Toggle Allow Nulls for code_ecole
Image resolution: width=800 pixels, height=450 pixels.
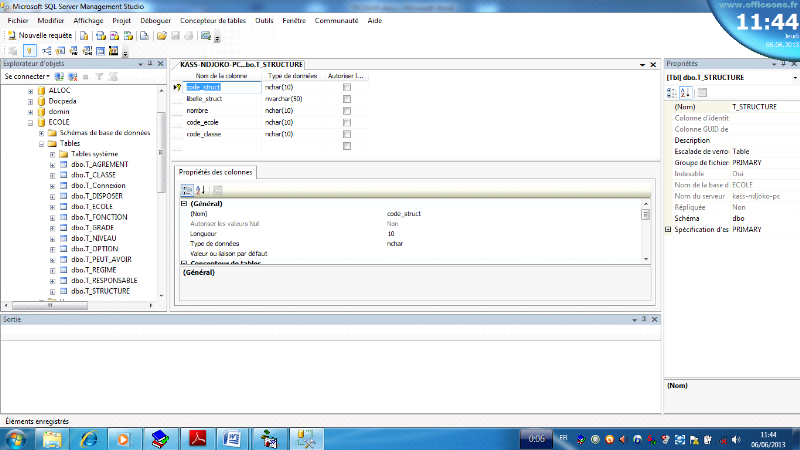tap(347, 122)
